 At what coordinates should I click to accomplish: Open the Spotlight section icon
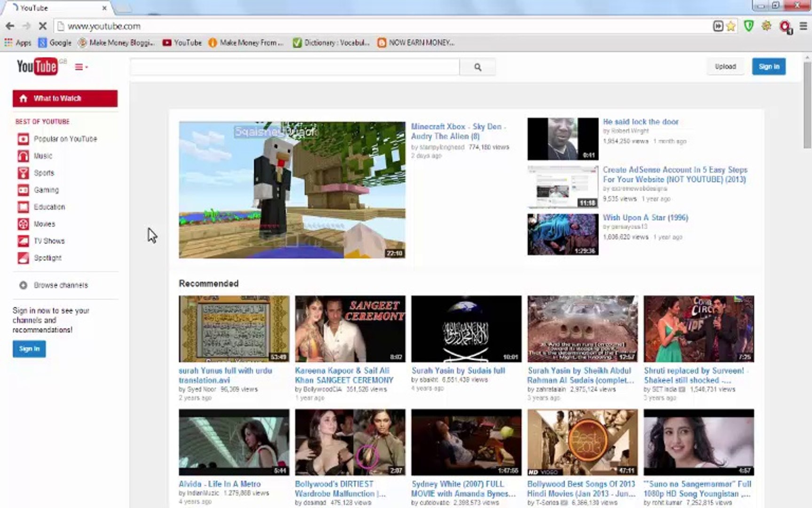point(23,258)
